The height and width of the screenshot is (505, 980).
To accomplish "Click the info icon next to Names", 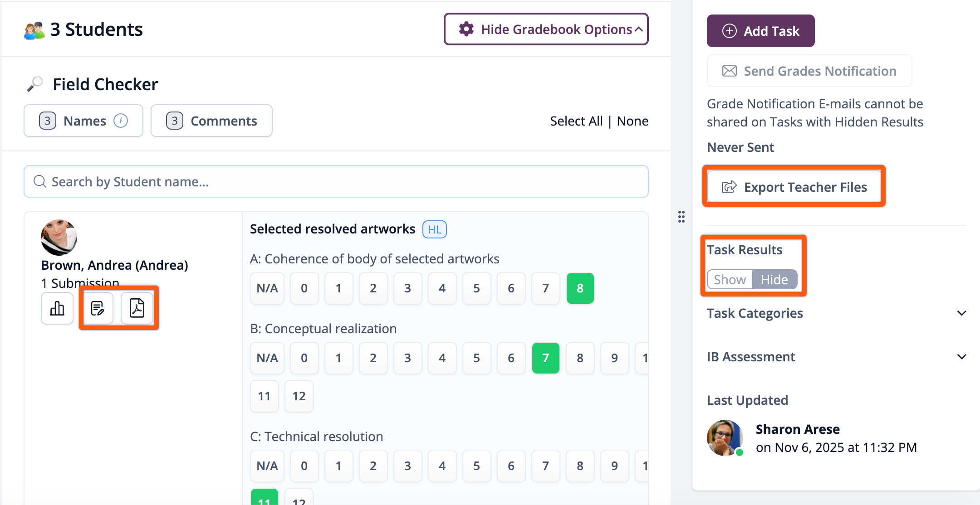I will [x=121, y=121].
